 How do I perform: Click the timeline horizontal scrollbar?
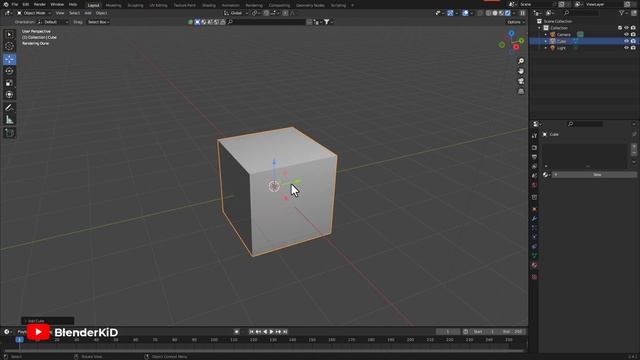[264, 350]
